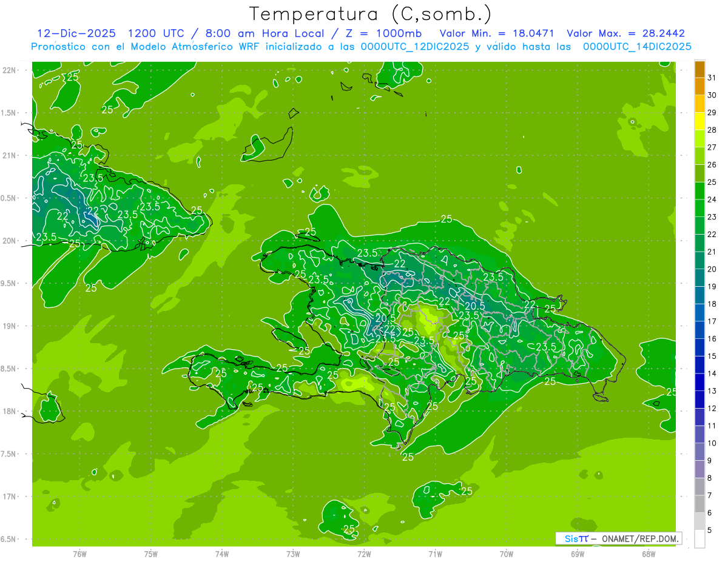
Task: Click the '73W' longitude axis label
Action: point(293,554)
